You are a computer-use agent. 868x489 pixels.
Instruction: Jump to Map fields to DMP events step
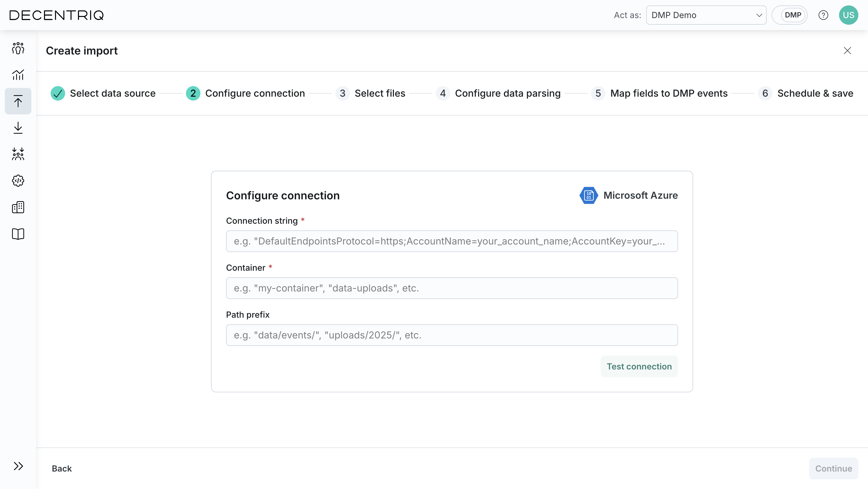pos(659,93)
